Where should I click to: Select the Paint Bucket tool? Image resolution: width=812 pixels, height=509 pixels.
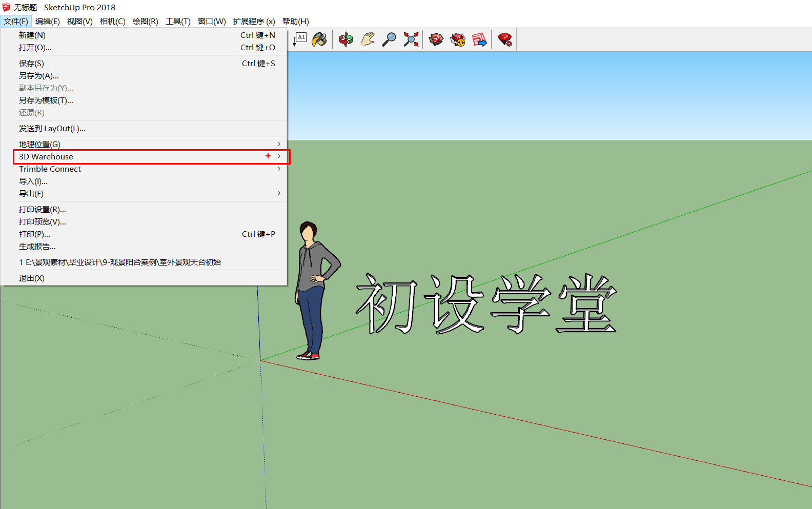click(319, 39)
